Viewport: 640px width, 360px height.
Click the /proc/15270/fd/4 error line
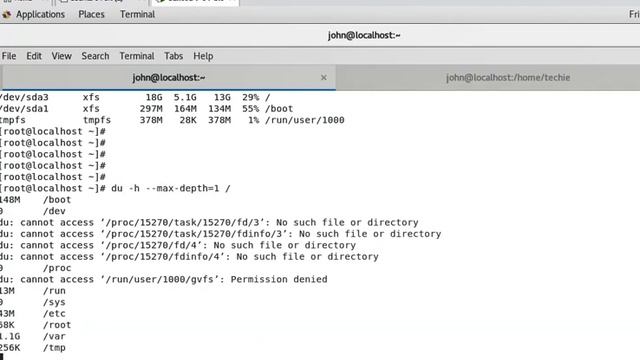[178, 246]
